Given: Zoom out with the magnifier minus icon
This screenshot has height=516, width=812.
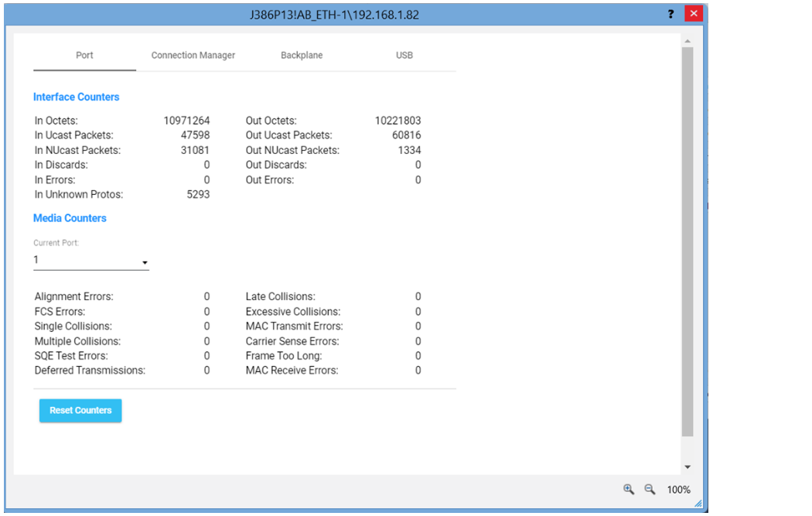Looking at the screenshot, I should (650, 489).
